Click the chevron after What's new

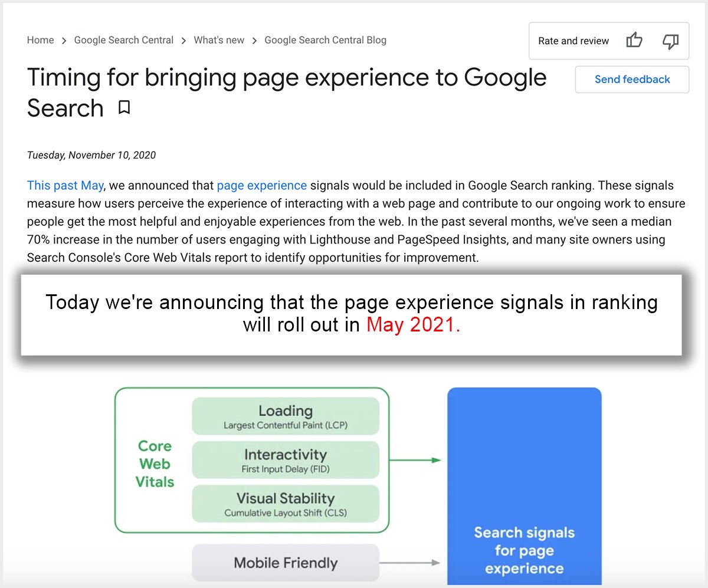pos(254,40)
